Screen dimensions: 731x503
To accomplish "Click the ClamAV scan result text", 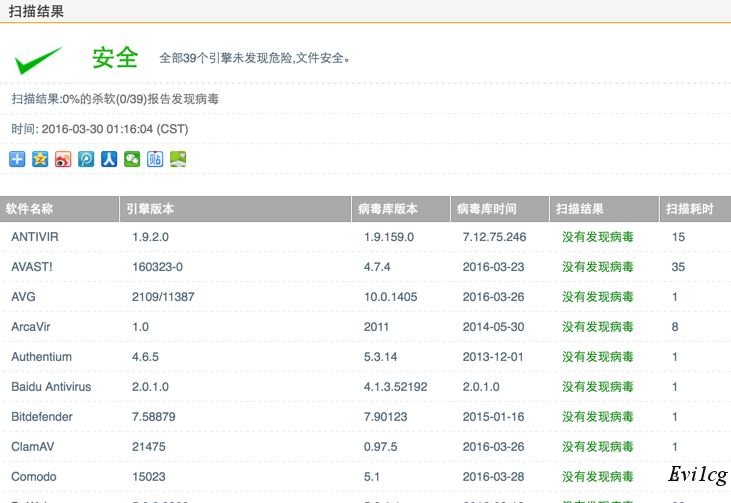I will click(597, 447).
